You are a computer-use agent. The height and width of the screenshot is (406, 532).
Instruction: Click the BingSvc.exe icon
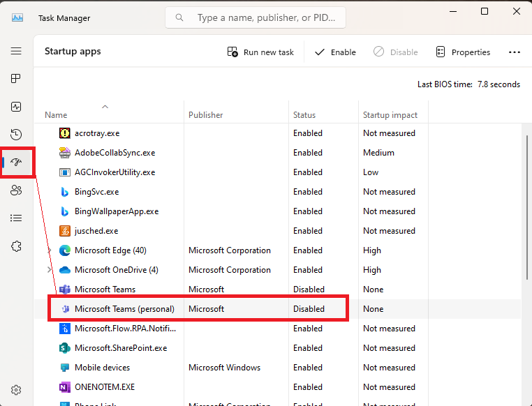[64, 192]
